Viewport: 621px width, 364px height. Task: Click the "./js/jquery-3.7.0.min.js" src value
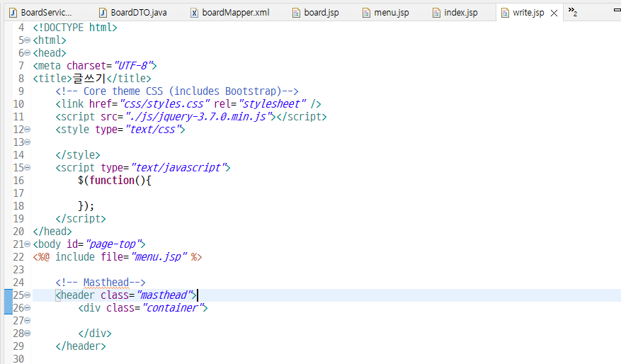coord(200,116)
